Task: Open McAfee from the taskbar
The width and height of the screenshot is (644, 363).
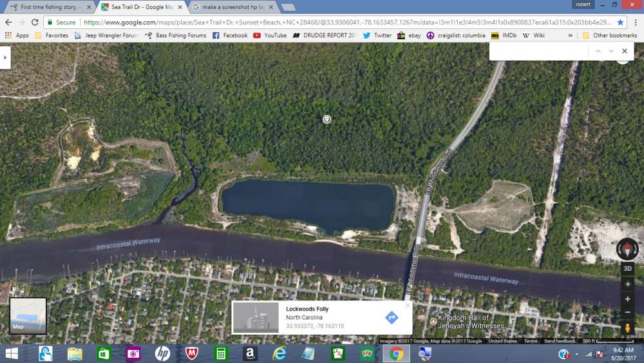Action: pyautogui.click(x=191, y=353)
